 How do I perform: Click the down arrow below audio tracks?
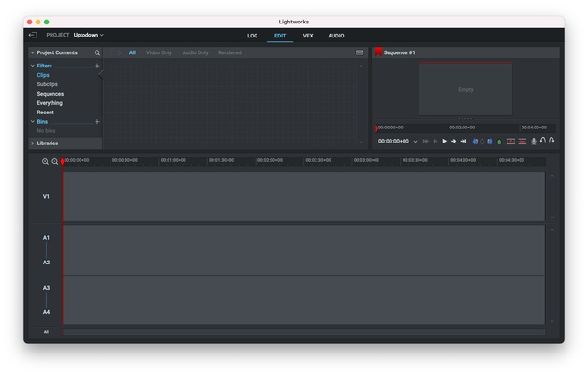(552, 321)
